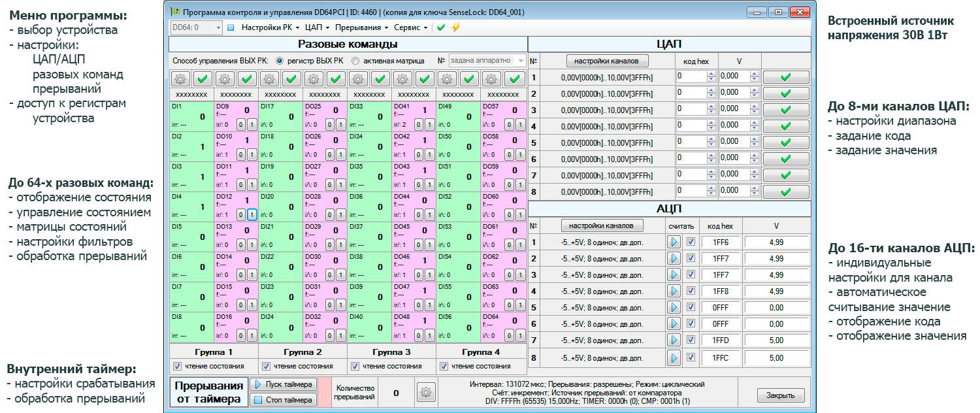Open the 'Настройки РК' menu

[x=270, y=27]
